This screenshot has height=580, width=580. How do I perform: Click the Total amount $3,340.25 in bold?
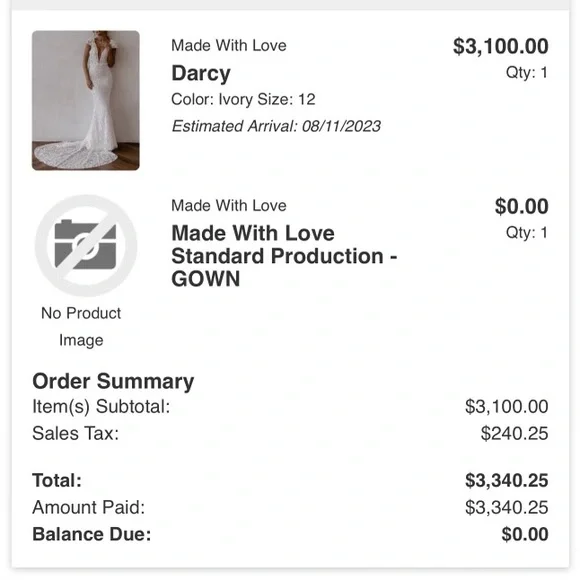click(506, 480)
